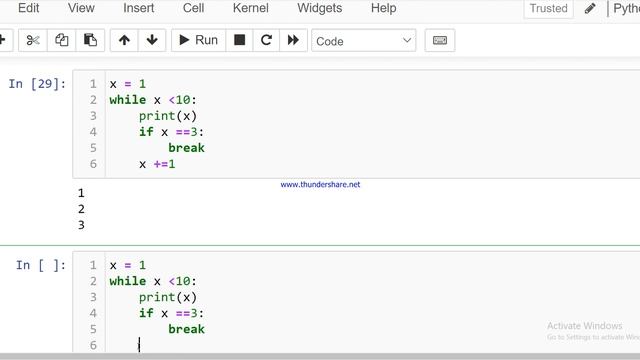Viewport: 640px width, 360px height.
Task: Restart kernel and run all fast-forward icon
Action: click(x=293, y=40)
